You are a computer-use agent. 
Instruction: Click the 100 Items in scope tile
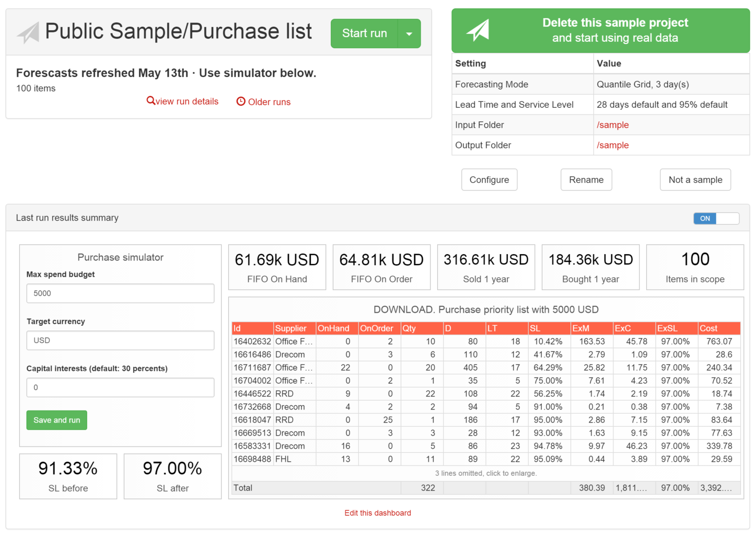pyautogui.click(x=695, y=267)
